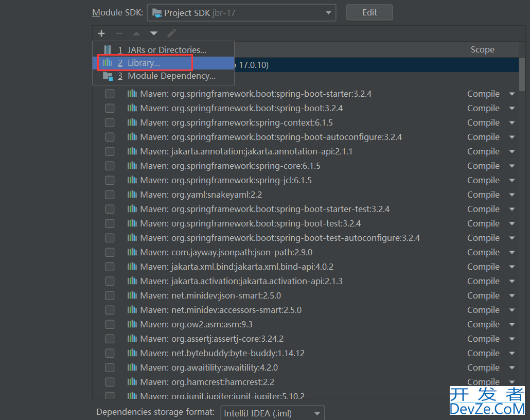Tick export checkbox for spring-context:6.1.5

click(x=110, y=122)
